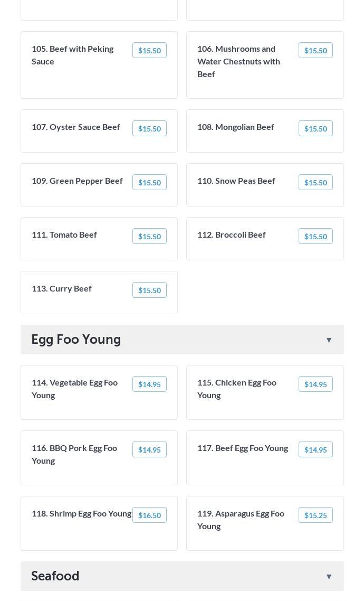The image size is (364, 601).
Task: Open 116. BBQ Pork Egg Foo Young
Action: coord(74,454)
